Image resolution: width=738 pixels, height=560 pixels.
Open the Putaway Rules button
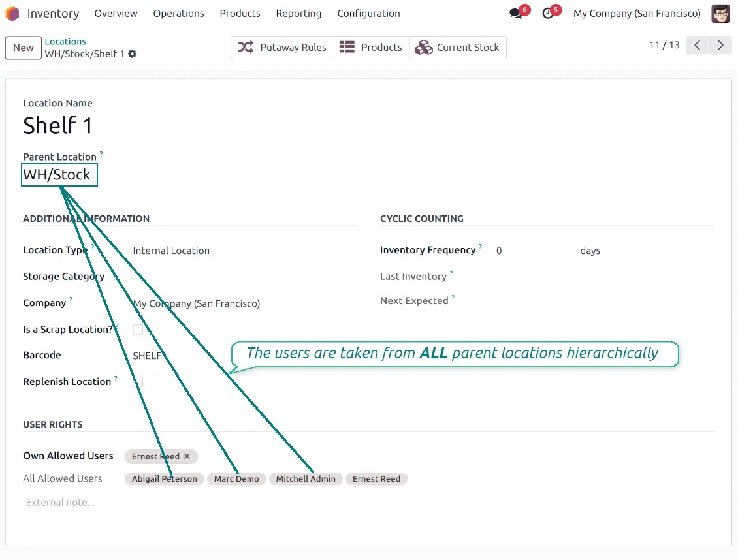pyautogui.click(x=282, y=48)
